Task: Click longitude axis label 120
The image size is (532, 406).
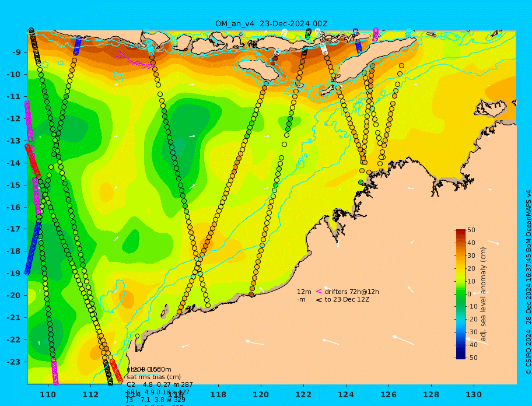Action: click(261, 394)
